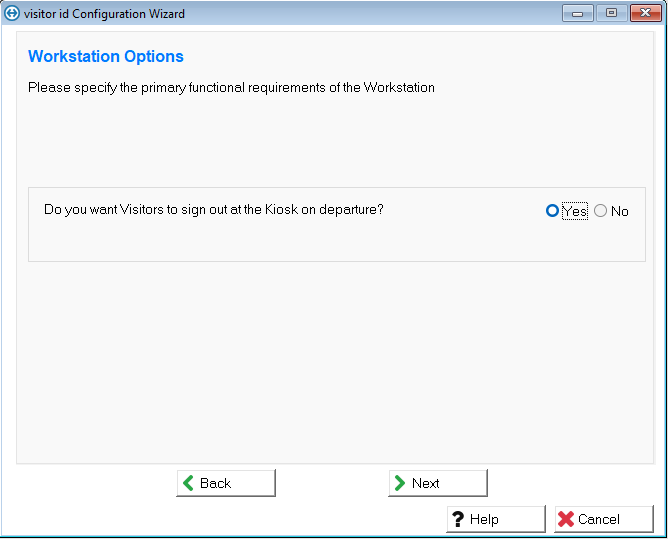Click the 'No' option label text
Viewport: 668px width, 539px height.
pyautogui.click(x=619, y=211)
